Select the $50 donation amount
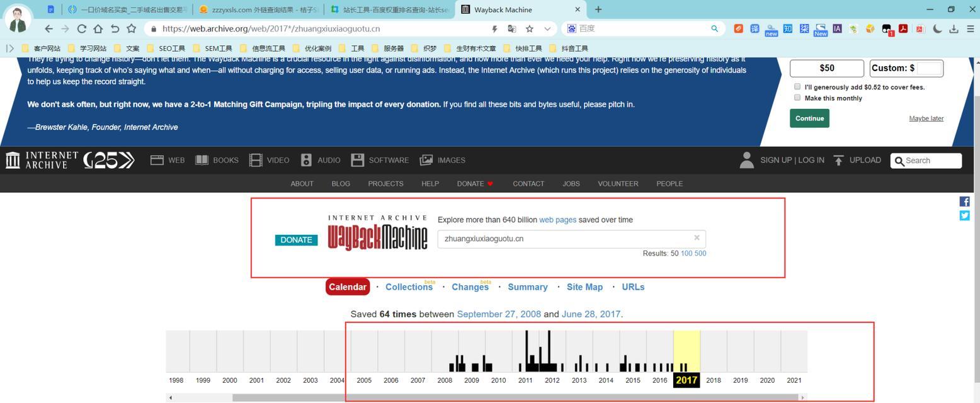 point(826,68)
